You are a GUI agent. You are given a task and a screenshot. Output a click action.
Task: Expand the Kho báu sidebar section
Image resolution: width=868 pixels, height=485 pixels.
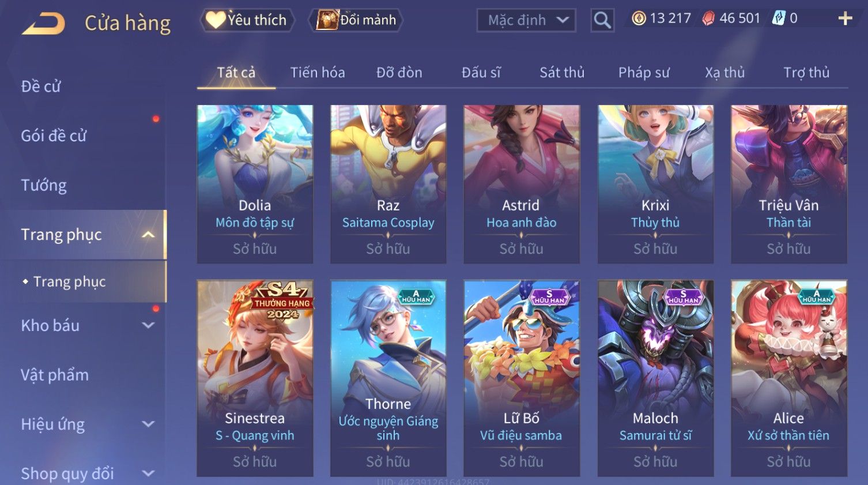149,325
